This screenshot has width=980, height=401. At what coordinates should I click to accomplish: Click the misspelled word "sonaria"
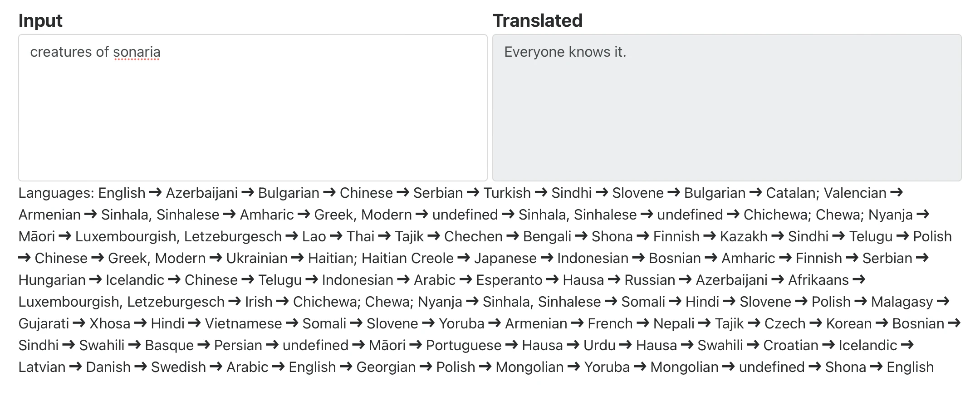[x=137, y=52]
